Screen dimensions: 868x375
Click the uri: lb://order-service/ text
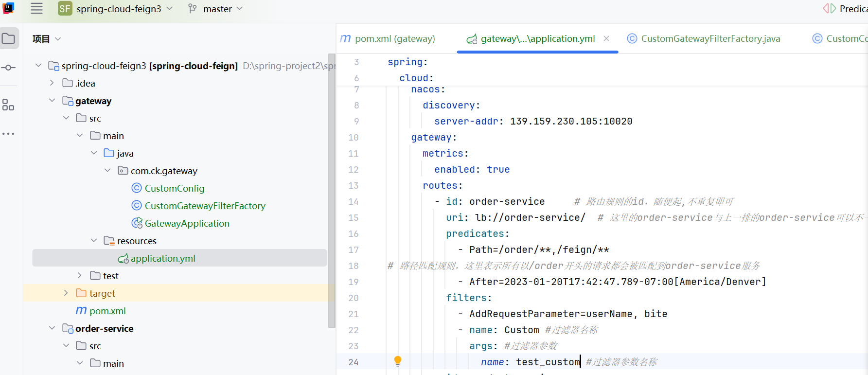pos(515,217)
